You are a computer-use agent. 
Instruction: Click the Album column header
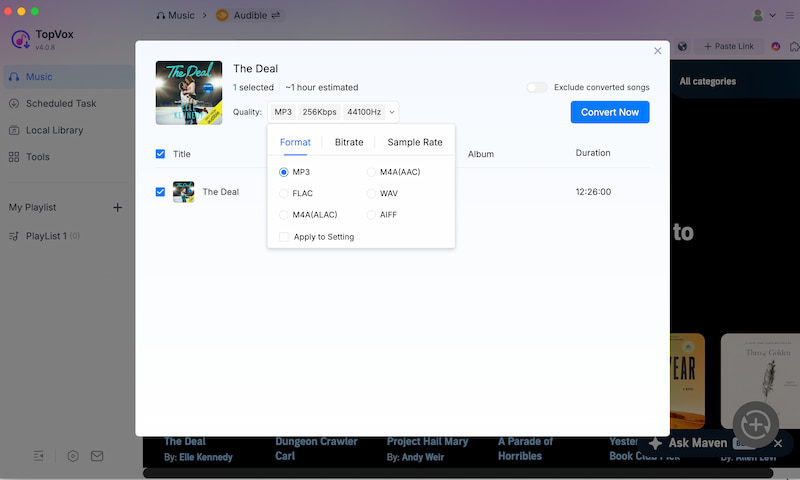(481, 154)
